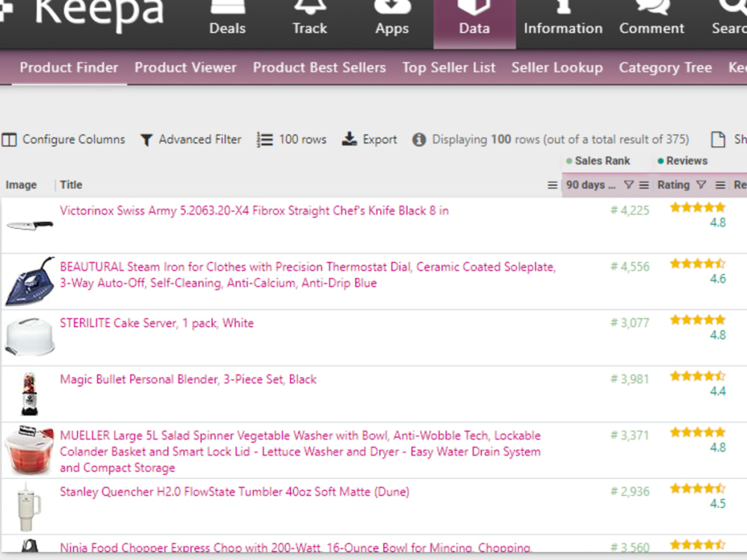Open the Rating column menu icon
The height and width of the screenshot is (560, 747).
(x=720, y=185)
